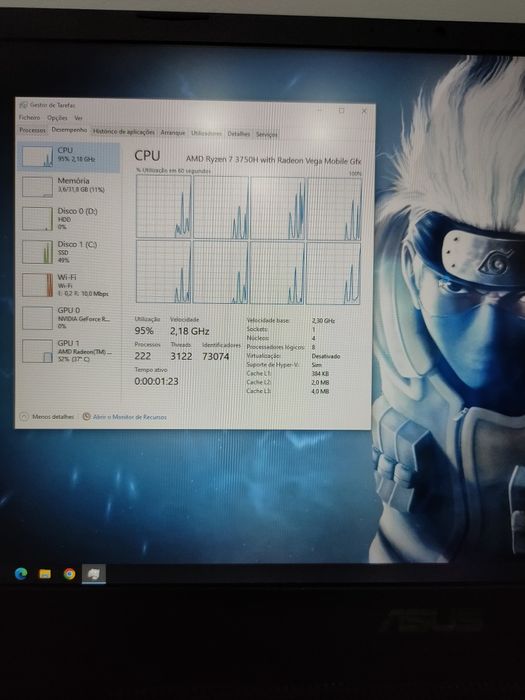Click the Resource Monitor icon beside the link
The height and width of the screenshot is (700, 525).
coord(87,417)
